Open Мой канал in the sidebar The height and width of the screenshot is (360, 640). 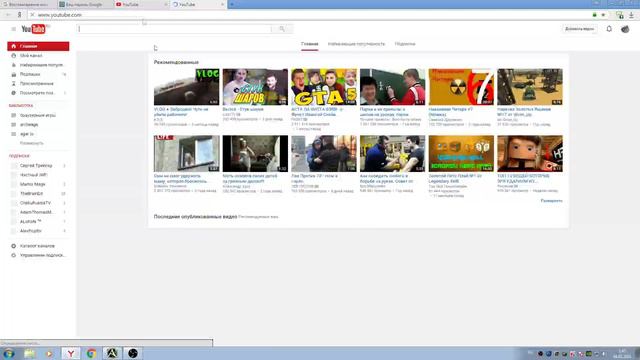click(x=38, y=56)
